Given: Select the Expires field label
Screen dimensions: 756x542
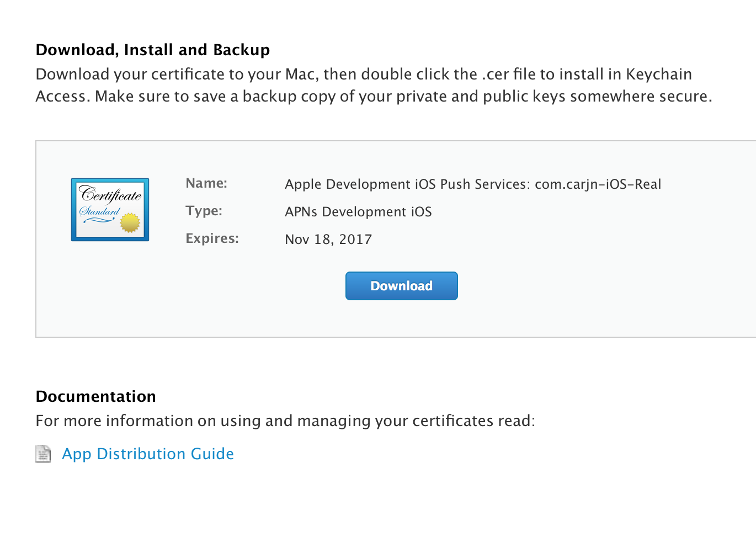Looking at the screenshot, I should pyautogui.click(x=212, y=238).
